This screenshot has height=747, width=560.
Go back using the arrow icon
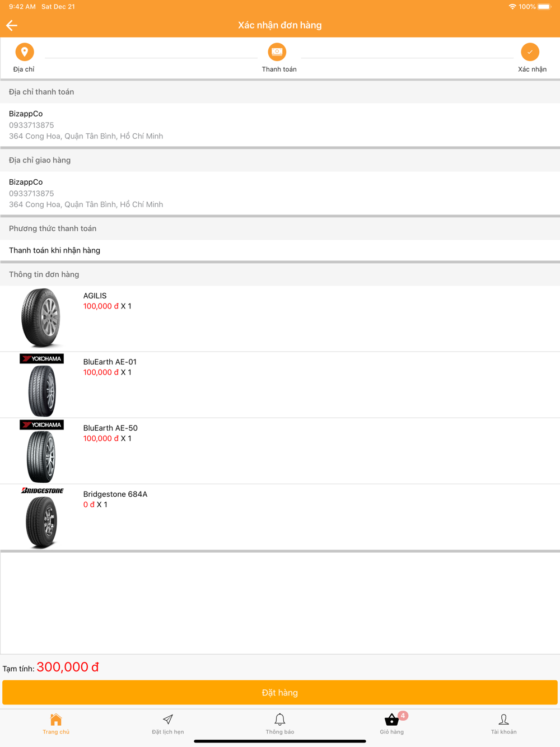coord(12,25)
